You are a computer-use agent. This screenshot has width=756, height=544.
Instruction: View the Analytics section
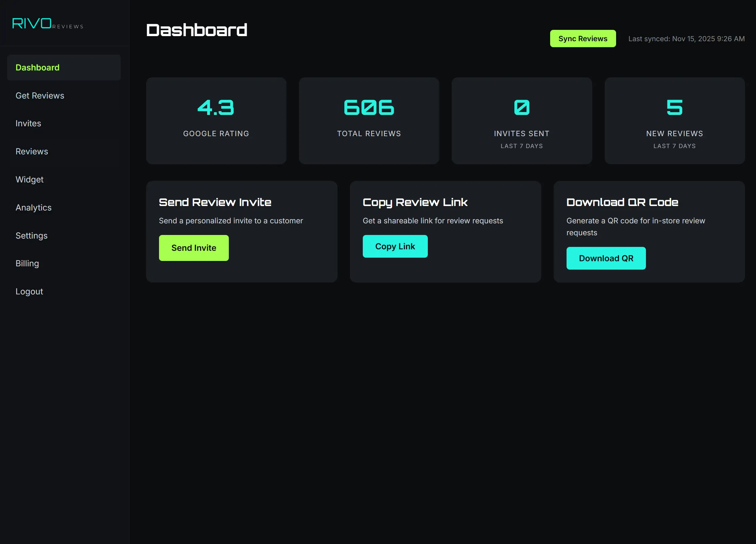coord(33,208)
